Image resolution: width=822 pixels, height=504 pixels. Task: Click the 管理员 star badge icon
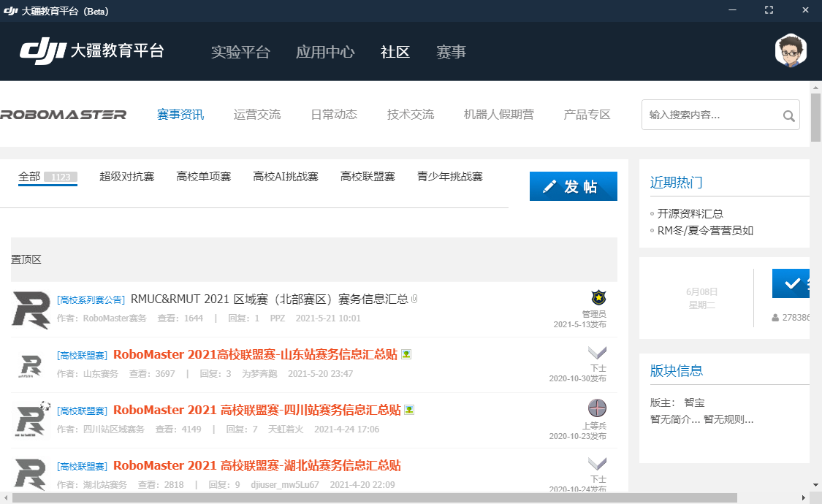pos(599,297)
